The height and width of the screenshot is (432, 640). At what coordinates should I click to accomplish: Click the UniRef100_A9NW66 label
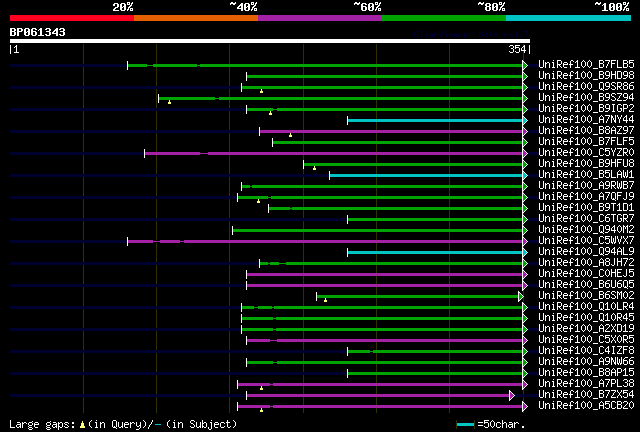tap(586, 362)
